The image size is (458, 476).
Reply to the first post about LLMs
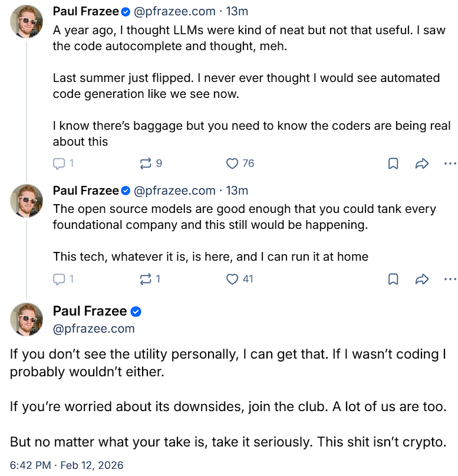[59, 163]
